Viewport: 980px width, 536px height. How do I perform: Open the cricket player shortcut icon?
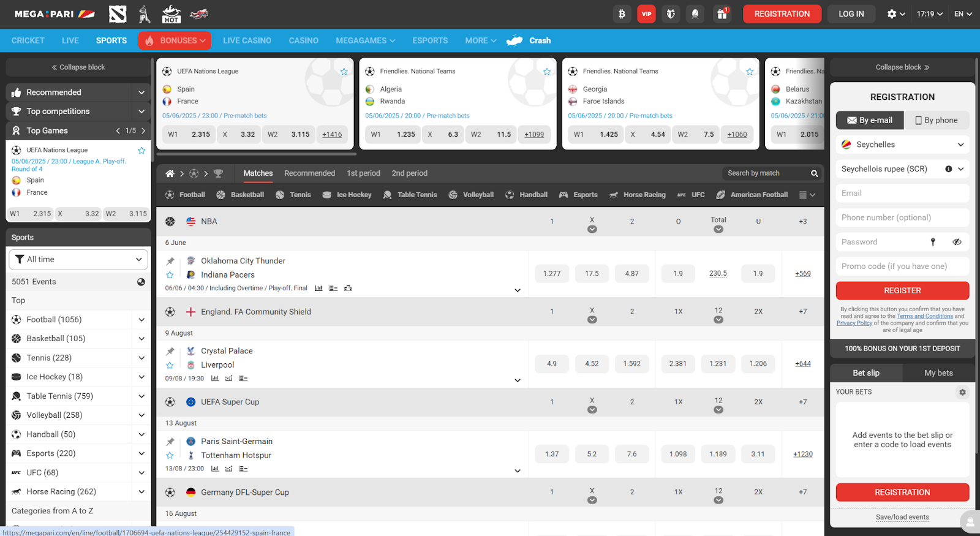145,13
